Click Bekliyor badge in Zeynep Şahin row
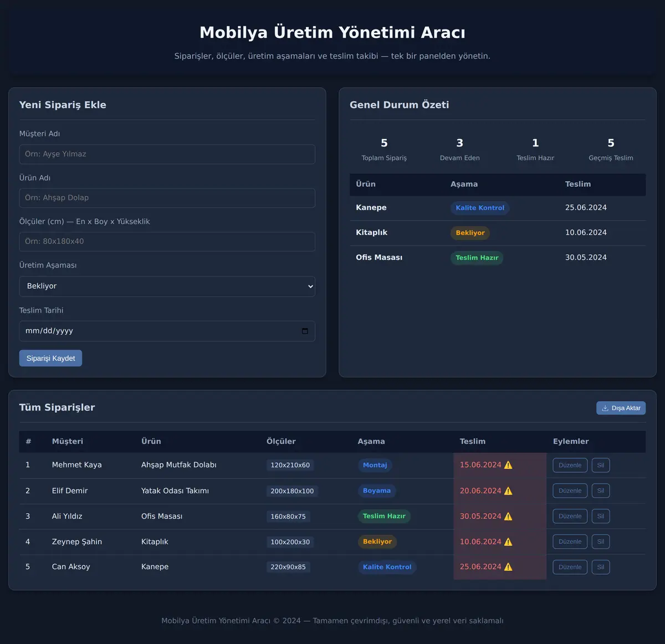665x644 pixels. click(377, 541)
